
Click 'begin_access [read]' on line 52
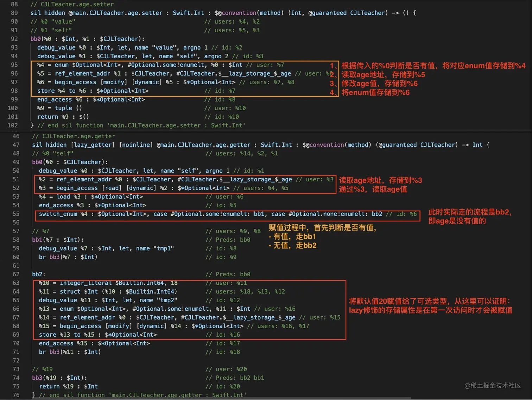tap(89, 188)
